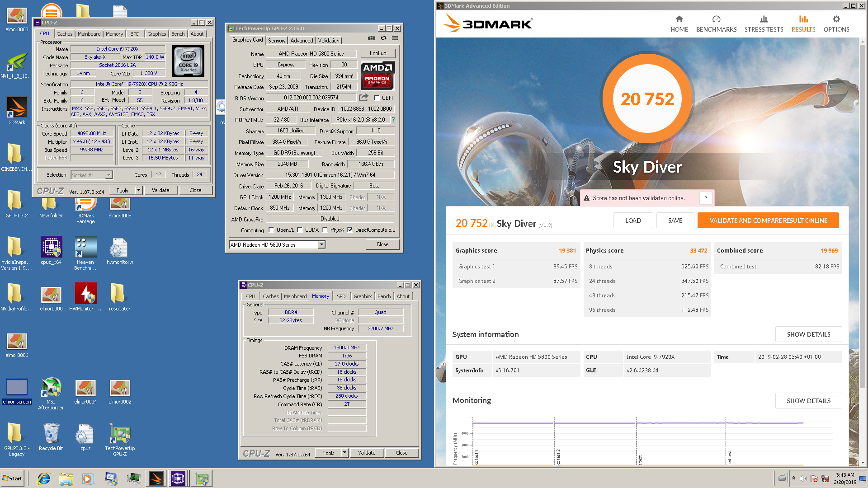Toggle the CUDA checkbox in GPU-Z
The image size is (868, 488).
pos(300,230)
